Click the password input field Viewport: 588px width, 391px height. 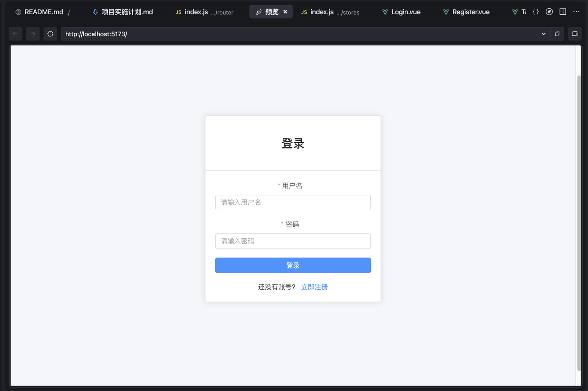coord(293,241)
